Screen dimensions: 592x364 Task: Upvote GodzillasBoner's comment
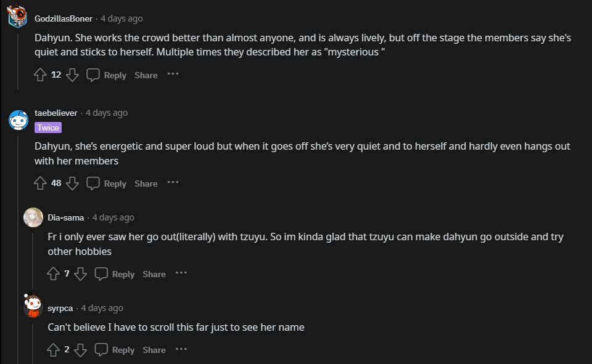(x=41, y=75)
